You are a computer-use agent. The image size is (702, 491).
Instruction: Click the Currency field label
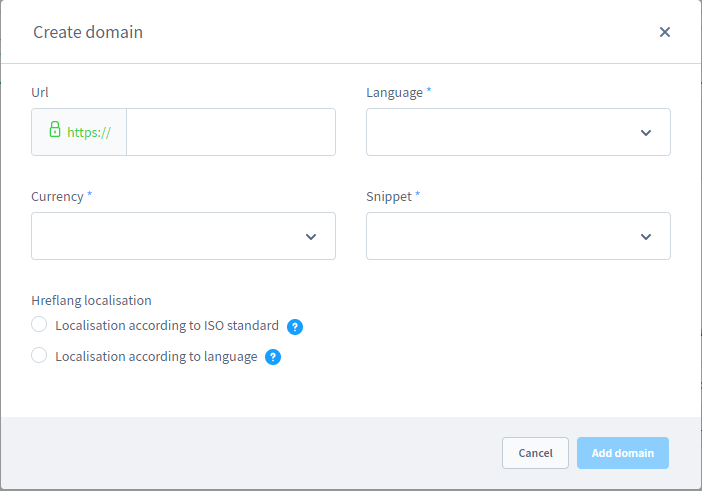(x=57, y=197)
